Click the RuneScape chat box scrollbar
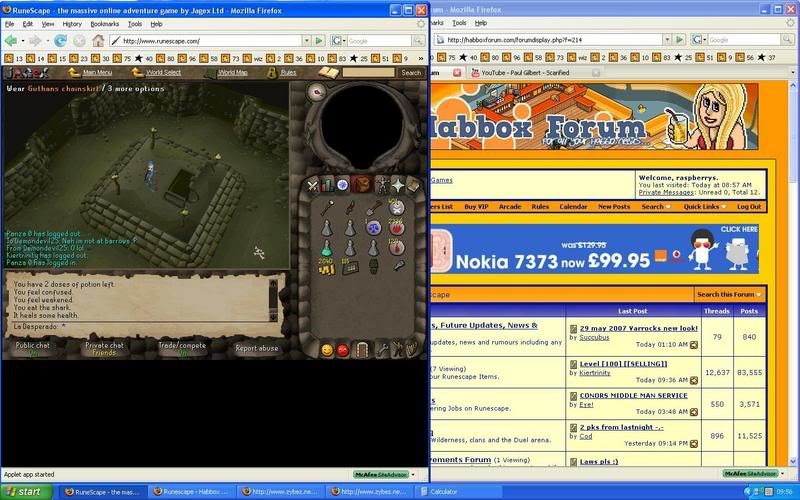Viewport: 800px width, 500px height. [273, 300]
